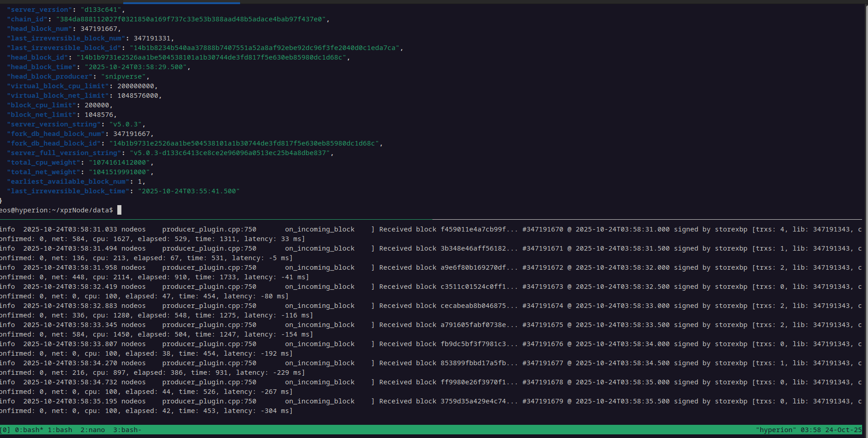This screenshot has height=438, width=868.
Task: Click block hash 3759d35a429e4c74 in the log
Action: coord(473,401)
